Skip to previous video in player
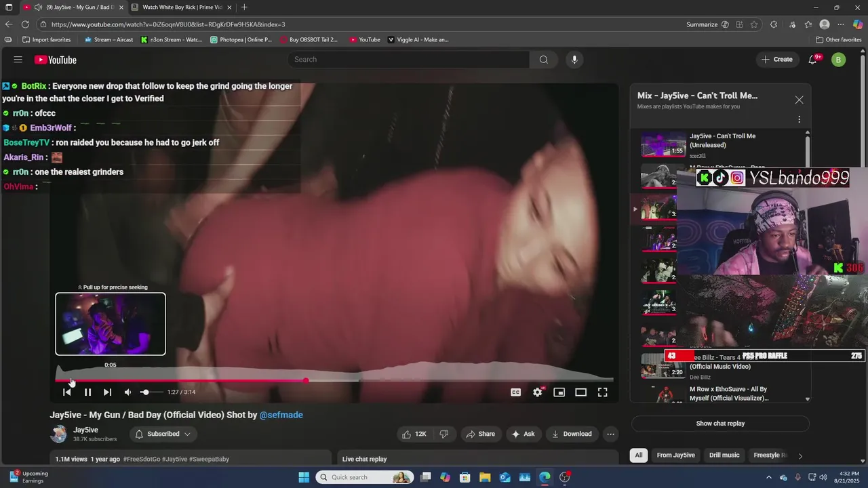Screen dimensions: 868x488 (x=66, y=392)
